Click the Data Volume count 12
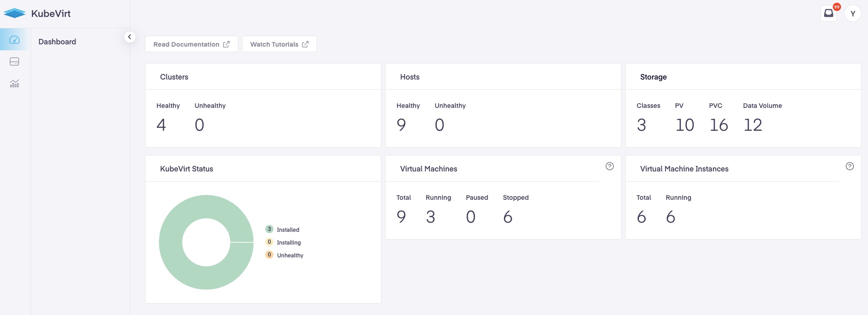Image resolution: width=868 pixels, height=315 pixels. 753,125
